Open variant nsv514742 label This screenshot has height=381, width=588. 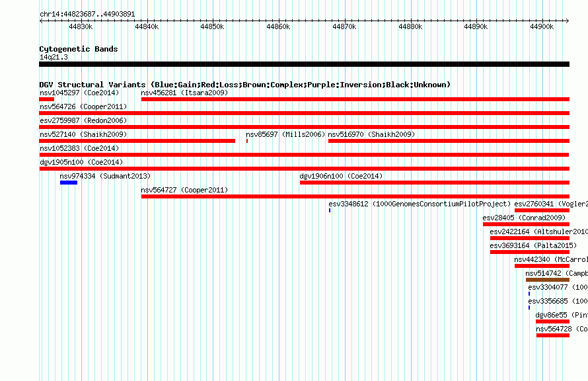click(x=556, y=273)
